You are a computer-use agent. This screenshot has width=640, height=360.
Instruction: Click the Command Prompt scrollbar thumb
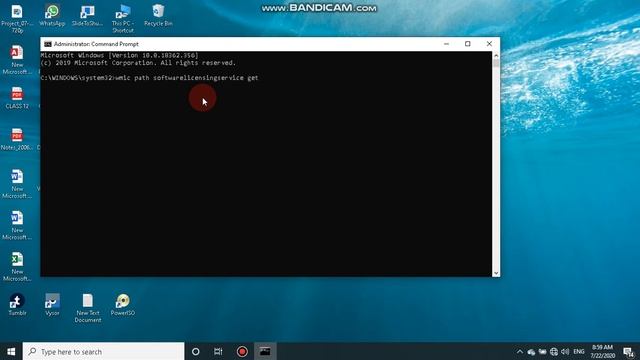pyautogui.click(x=496, y=63)
